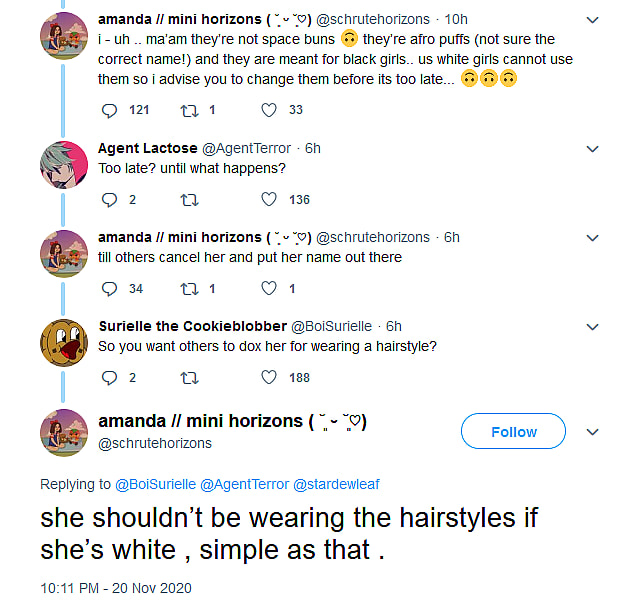This screenshot has width=640, height=606.
Task: Like the afro puffs tweet
Action: 268,110
